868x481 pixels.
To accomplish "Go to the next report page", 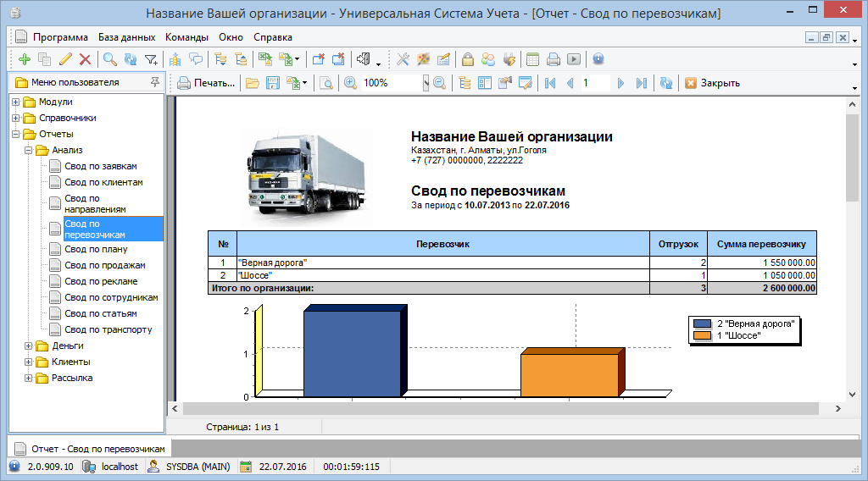I will point(621,83).
